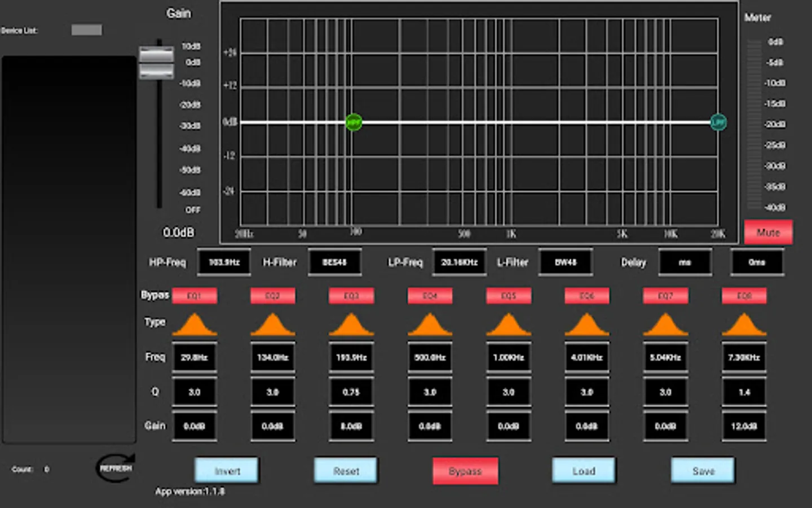Viewport: 812px width, 508px height.
Task: Toggle the red Mute button
Action: point(768,232)
